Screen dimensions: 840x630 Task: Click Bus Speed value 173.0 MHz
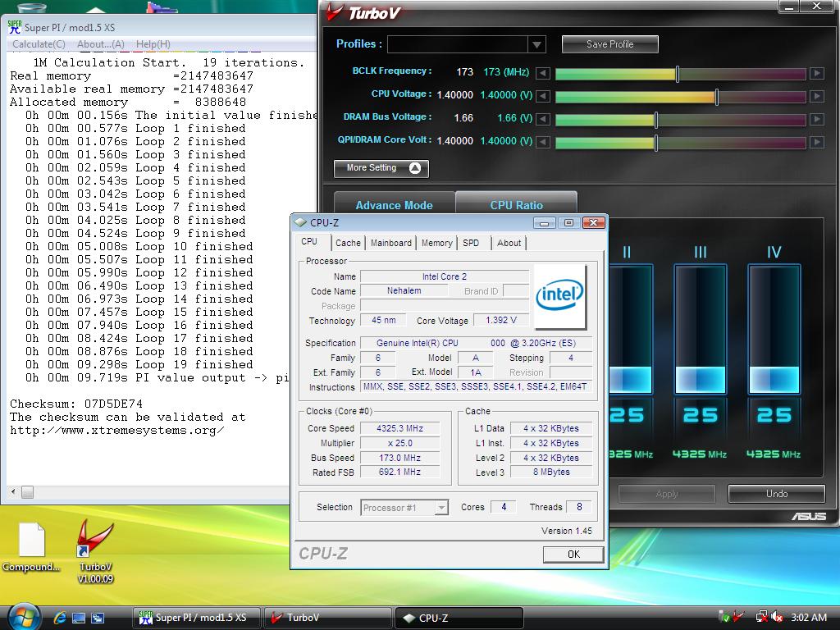pos(399,458)
